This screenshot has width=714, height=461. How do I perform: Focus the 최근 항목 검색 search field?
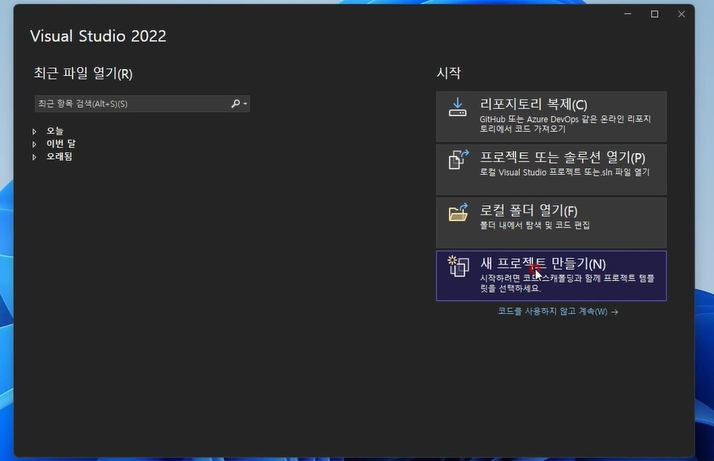pos(142,104)
